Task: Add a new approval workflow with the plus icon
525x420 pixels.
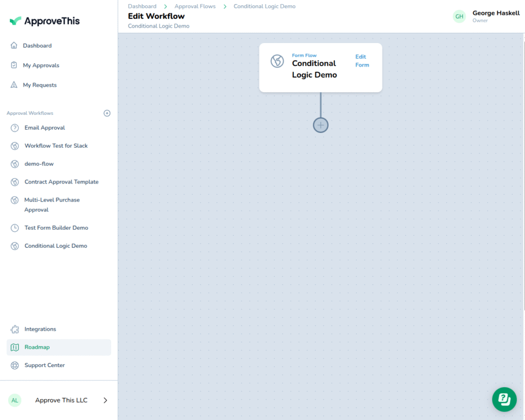Action: [x=107, y=113]
